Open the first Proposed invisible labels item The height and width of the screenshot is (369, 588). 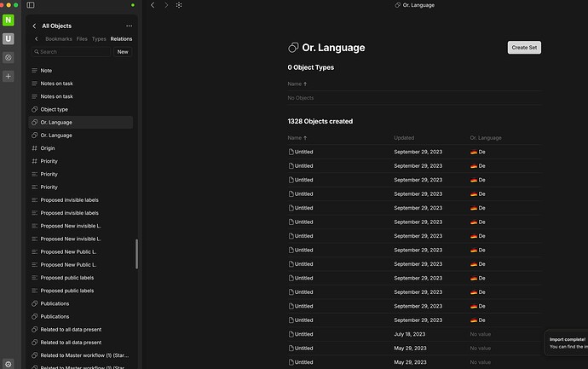(x=81, y=200)
